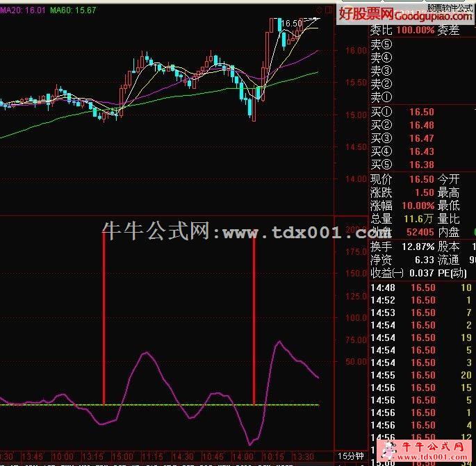Click the 15分钟 period selector
476x466 pixels.
[352, 456]
